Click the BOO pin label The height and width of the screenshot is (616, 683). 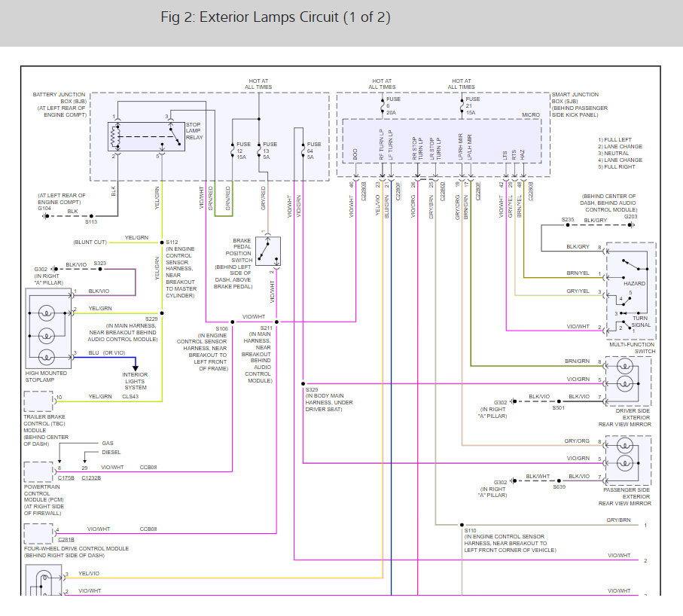(x=355, y=154)
